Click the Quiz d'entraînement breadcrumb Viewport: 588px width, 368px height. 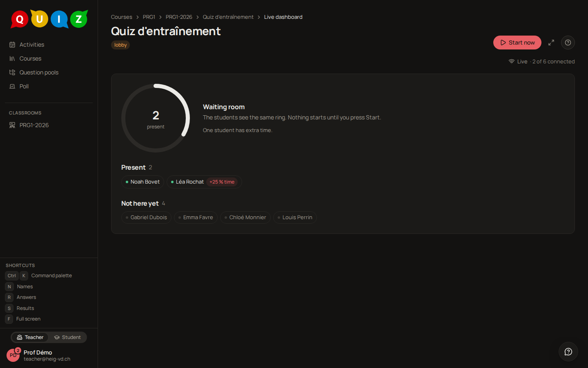click(x=228, y=17)
